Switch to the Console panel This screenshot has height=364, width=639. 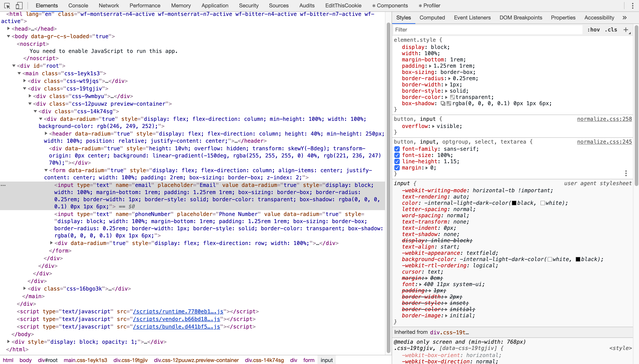click(x=78, y=5)
